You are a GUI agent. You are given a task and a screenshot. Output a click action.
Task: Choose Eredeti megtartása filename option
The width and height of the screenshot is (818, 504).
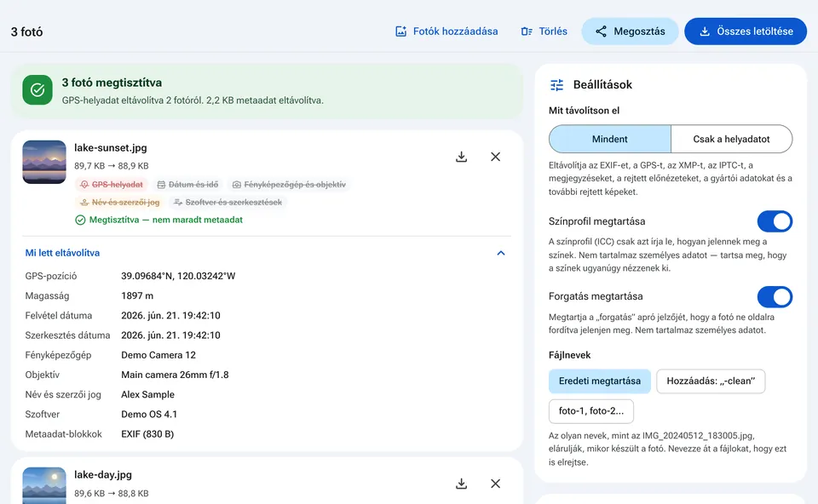[x=599, y=381]
